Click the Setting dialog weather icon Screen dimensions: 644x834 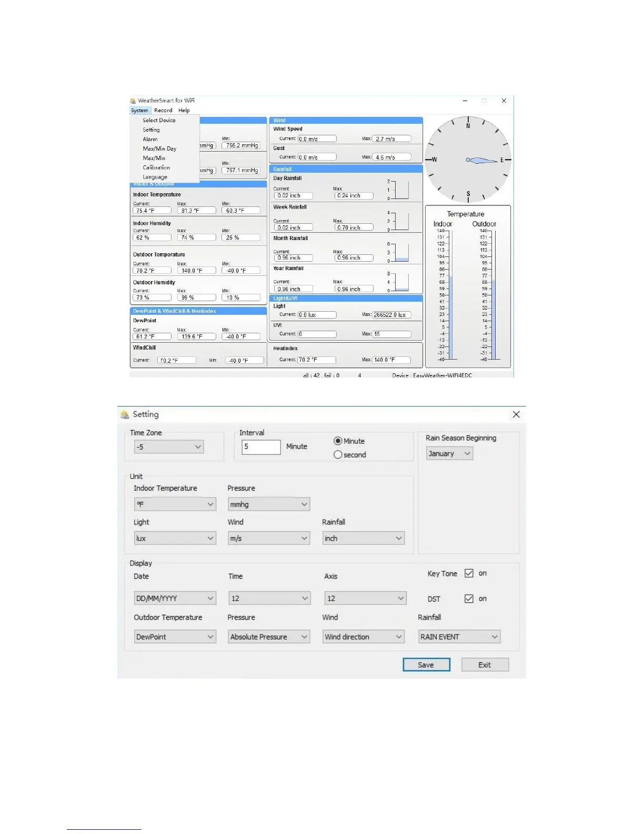coord(125,414)
